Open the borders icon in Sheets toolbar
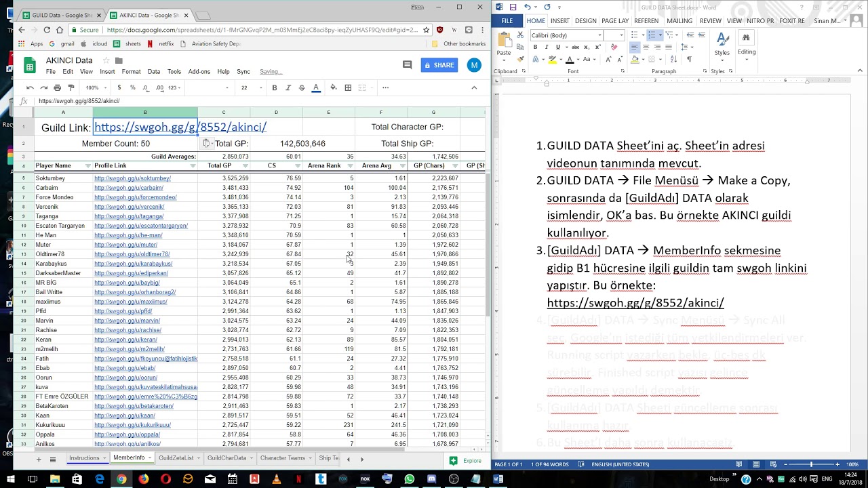The height and width of the screenshot is (488, 868). [x=348, y=87]
